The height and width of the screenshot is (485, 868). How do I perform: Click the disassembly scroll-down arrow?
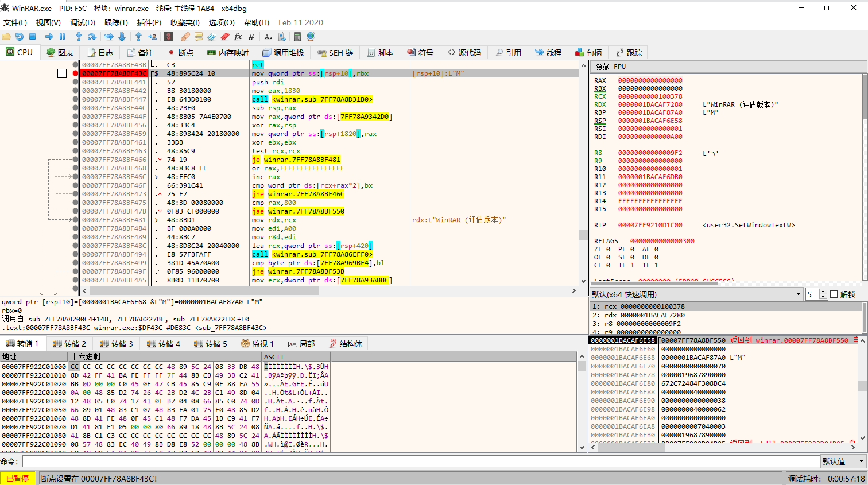[583, 281]
